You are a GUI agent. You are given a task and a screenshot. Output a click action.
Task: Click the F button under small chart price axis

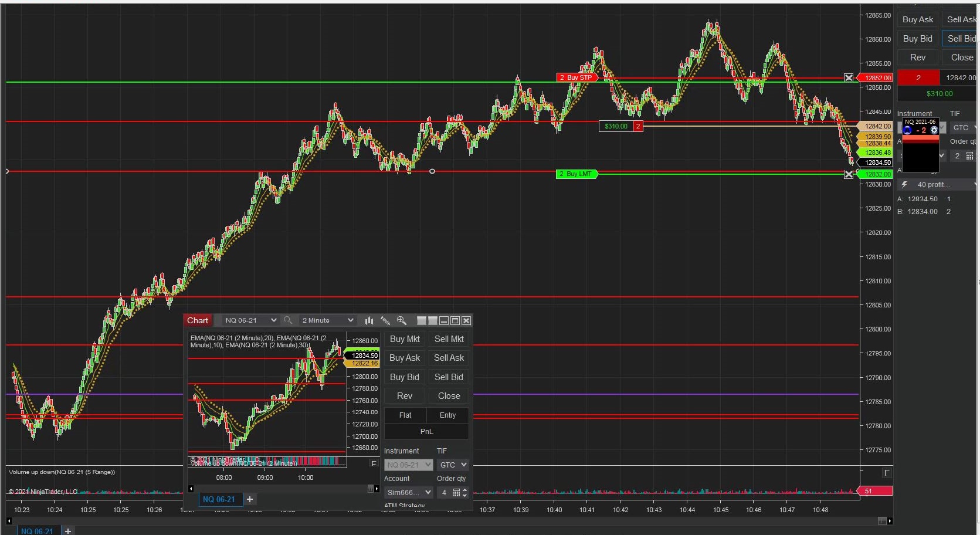tap(374, 463)
